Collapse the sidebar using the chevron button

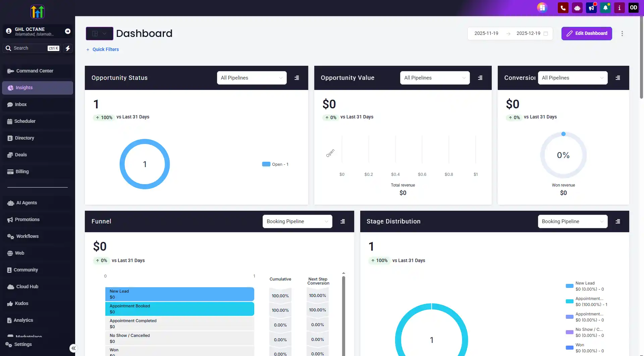point(73,348)
